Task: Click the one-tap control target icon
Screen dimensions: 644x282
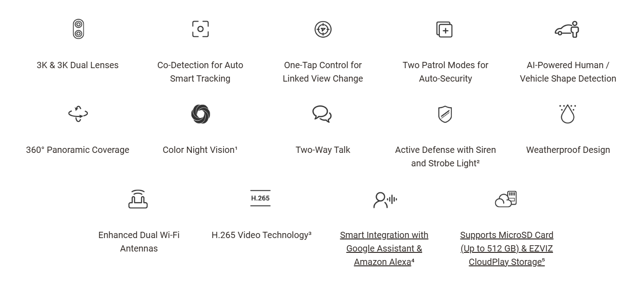Action: click(x=323, y=29)
